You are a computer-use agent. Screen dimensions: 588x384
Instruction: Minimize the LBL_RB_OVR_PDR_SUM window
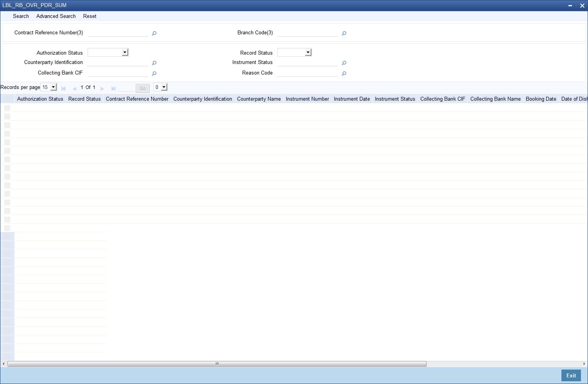tap(570, 6)
